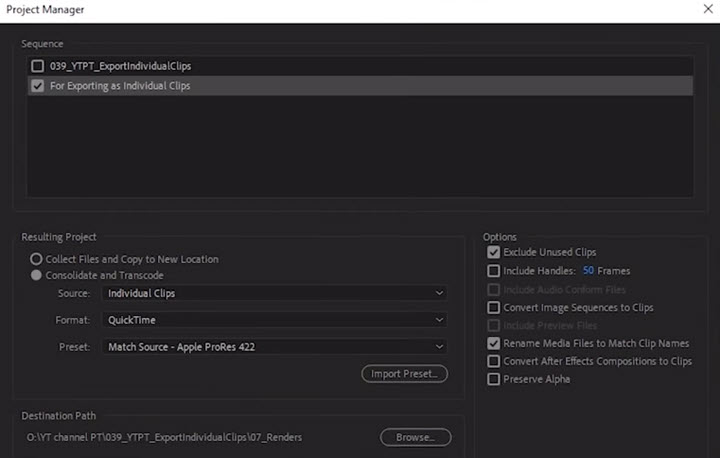Toggle the Preserve Alpha checkbox
The width and height of the screenshot is (720, 458).
coord(493,379)
